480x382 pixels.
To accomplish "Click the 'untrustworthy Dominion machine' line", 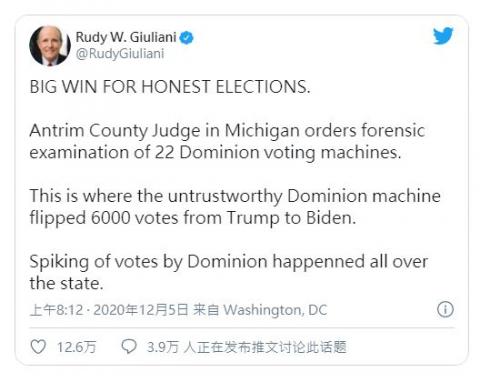I will click(x=235, y=196).
